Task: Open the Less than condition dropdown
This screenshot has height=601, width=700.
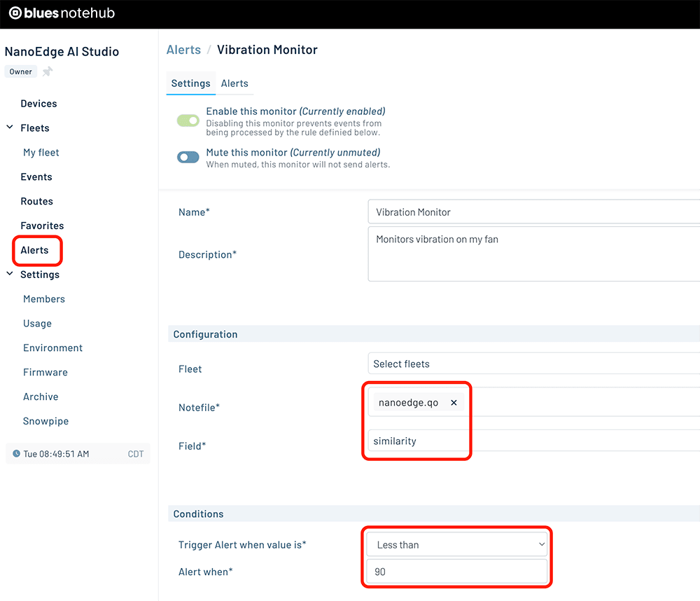Action: (456, 545)
